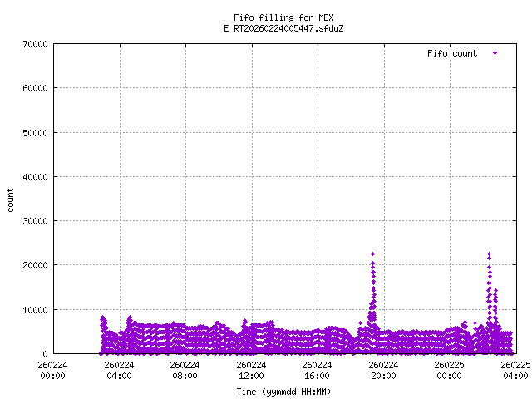
Task: Click the 70000 y-axis tick label
Action: tap(33, 44)
